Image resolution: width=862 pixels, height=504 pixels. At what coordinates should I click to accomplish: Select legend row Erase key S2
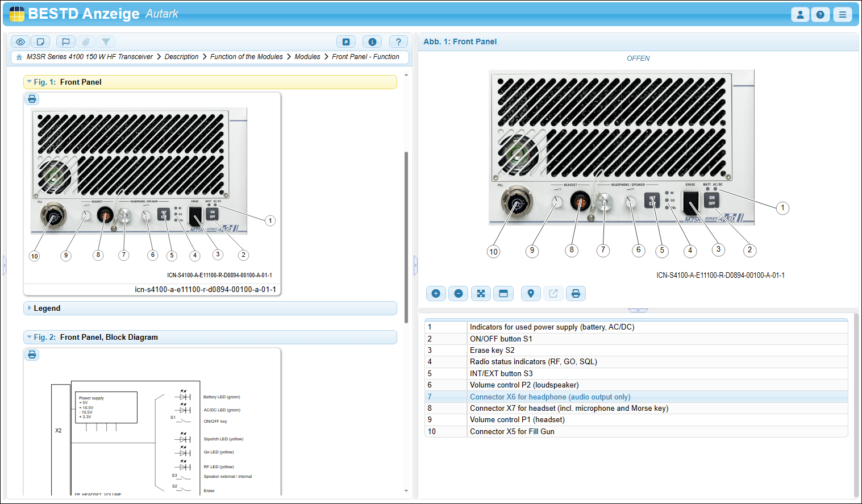(x=636, y=351)
